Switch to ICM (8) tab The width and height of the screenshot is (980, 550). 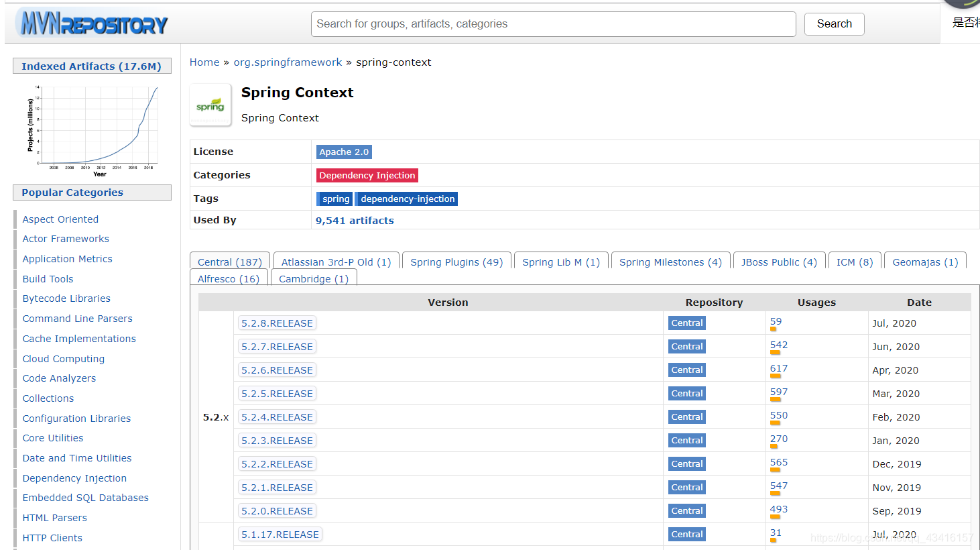pyautogui.click(x=855, y=262)
